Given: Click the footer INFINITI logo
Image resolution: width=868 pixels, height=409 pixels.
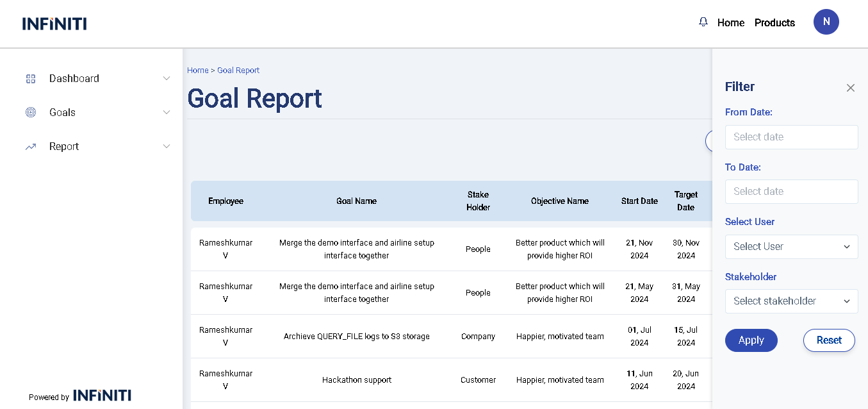Looking at the screenshot, I should click(102, 396).
